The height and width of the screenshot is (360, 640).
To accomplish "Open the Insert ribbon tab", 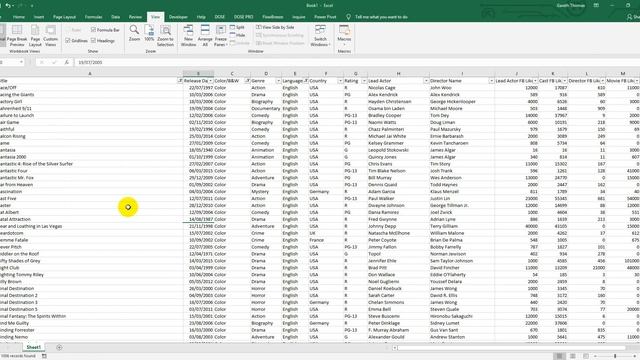I will [x=39, y=17].
